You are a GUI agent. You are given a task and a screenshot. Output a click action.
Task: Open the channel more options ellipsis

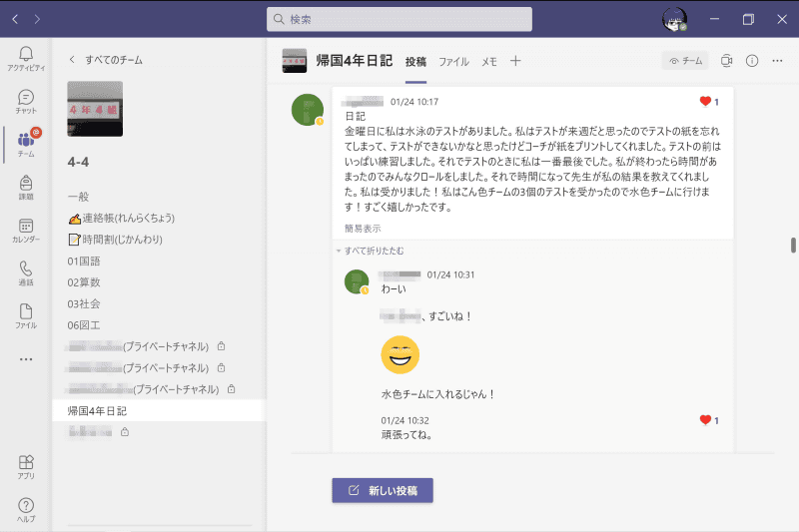pyautogui.click(x=777, y=61)
